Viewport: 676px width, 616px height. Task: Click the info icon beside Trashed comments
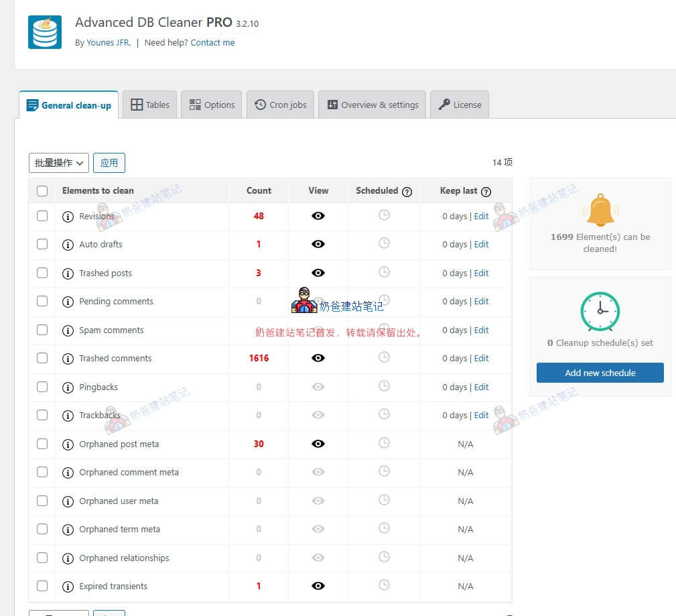pyautogui.click(x=68, y=359)
